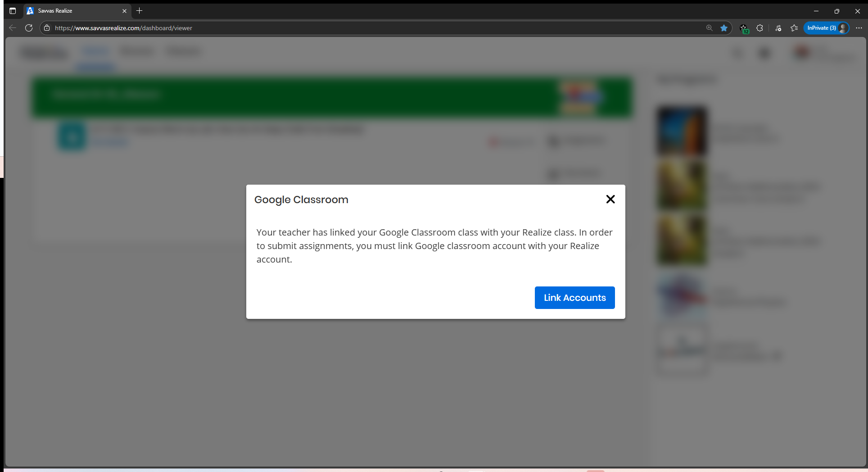Screen dimensions: 868x472
Task: Click the Link Accounts button
Action: [574, 298]
